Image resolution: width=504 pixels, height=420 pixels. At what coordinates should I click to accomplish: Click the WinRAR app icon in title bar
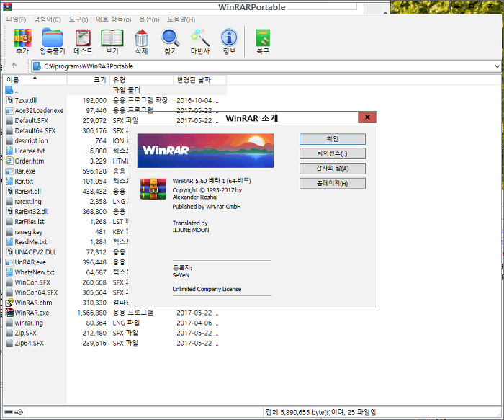[x=7, y=6]
